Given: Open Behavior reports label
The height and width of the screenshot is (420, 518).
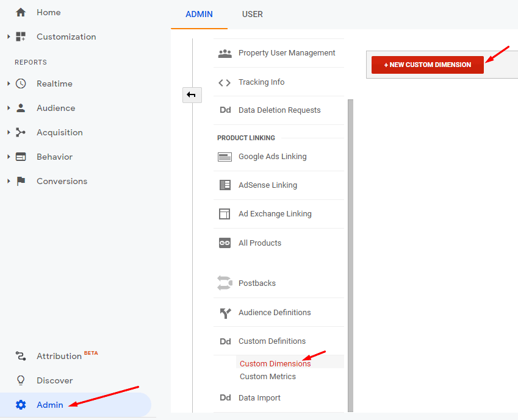Looking at the screenshot, I should [x=54, y=157].
